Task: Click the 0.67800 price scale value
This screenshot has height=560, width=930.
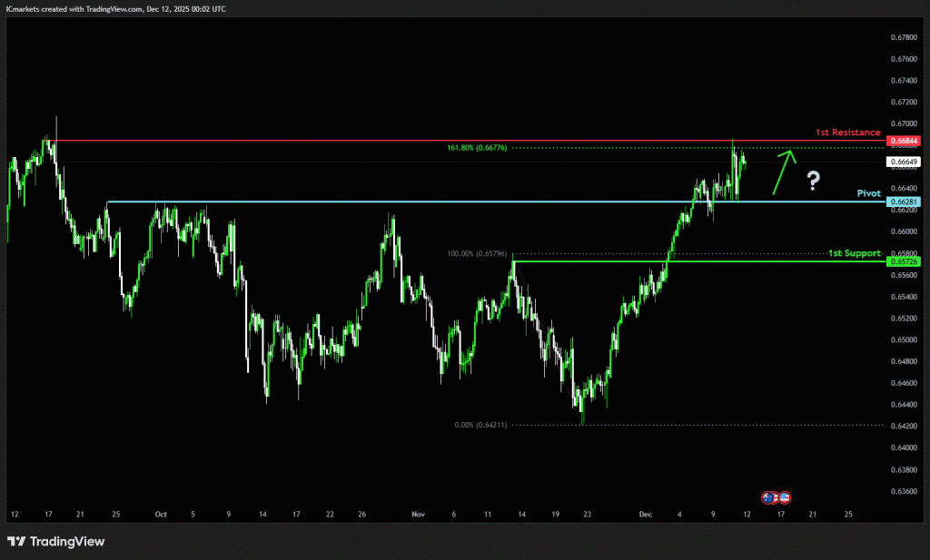Action: 904,37
